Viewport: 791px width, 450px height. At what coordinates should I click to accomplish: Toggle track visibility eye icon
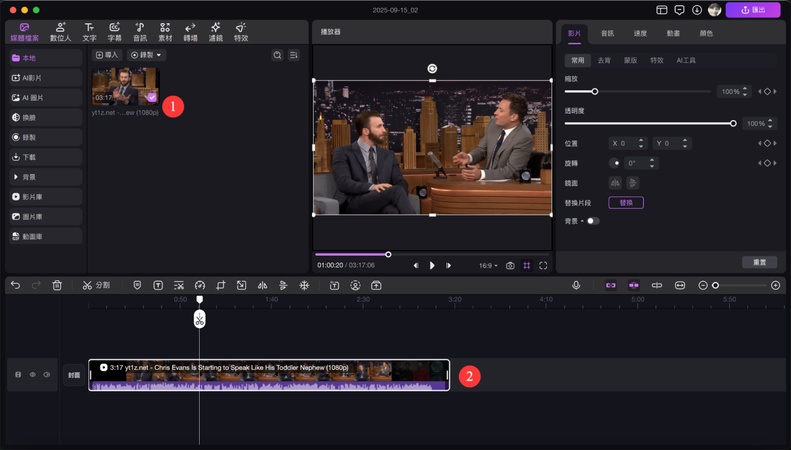32,375
